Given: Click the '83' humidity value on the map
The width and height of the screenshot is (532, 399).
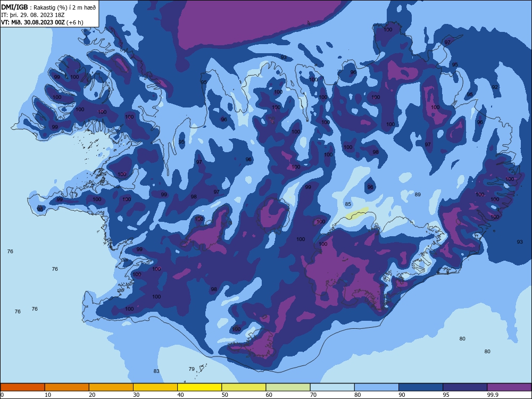Looking at the screenshot, I should click(x=156, y=371).
